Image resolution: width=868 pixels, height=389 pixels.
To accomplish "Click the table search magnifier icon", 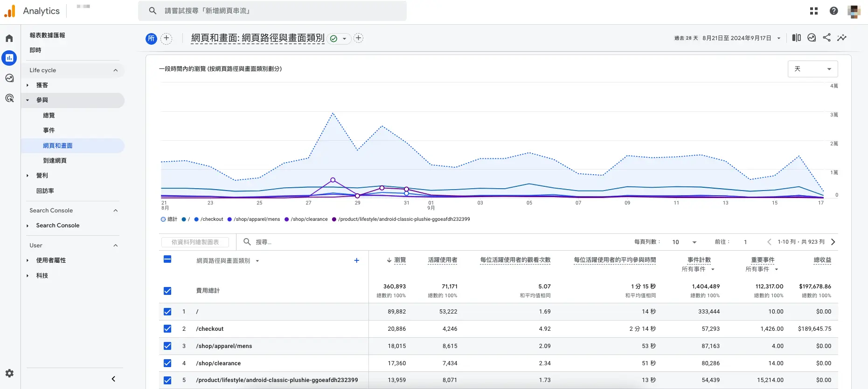I will pos(247,242).
